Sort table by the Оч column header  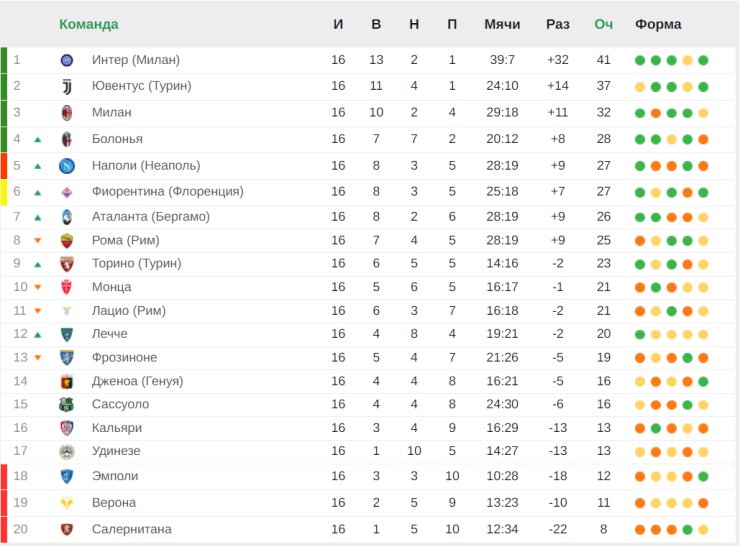point(604,24)
